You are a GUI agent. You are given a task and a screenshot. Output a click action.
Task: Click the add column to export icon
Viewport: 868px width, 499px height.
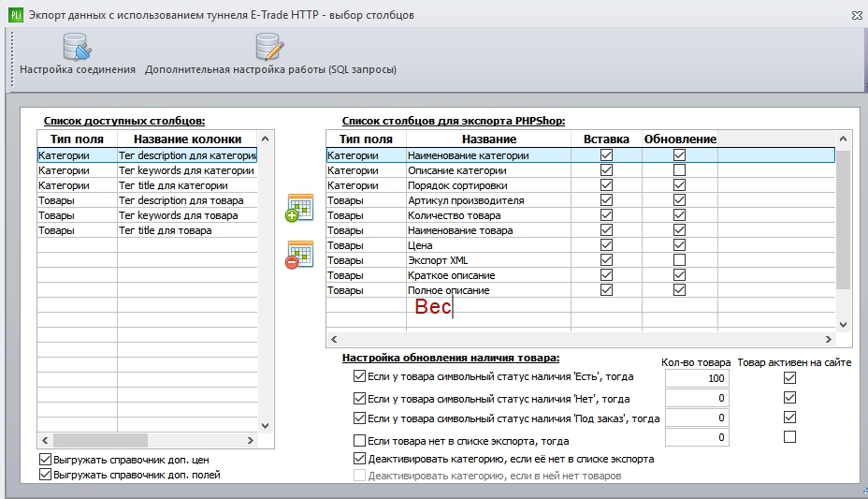point(299,208)
